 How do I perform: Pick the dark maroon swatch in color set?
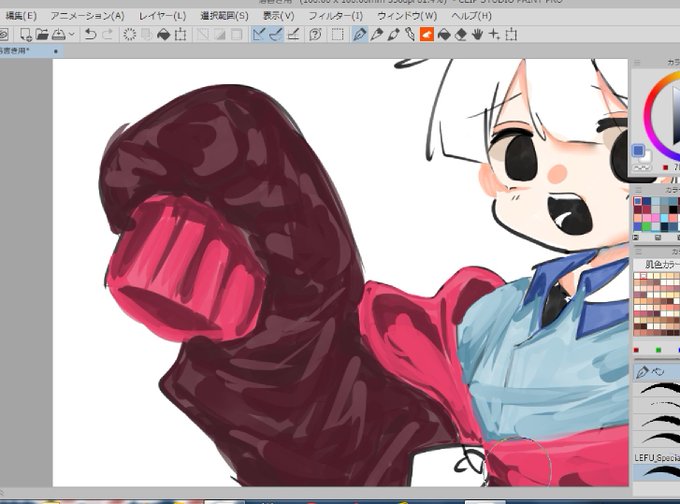point(638,210)
